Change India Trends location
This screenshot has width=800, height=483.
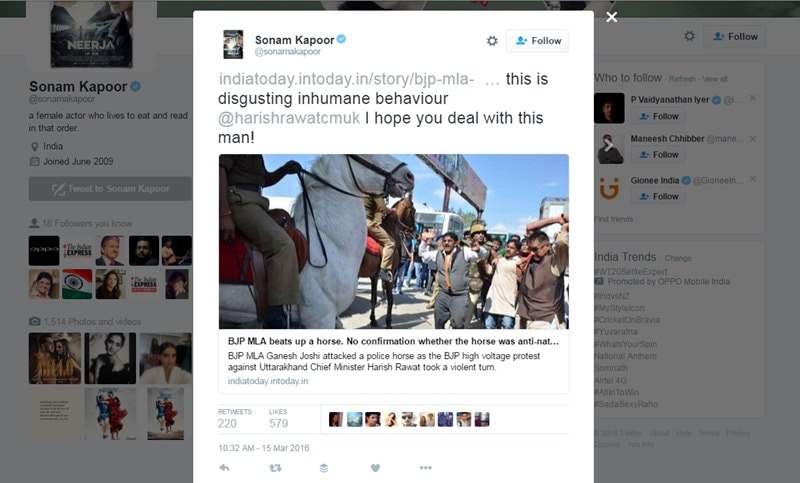(x=678, y=258)
